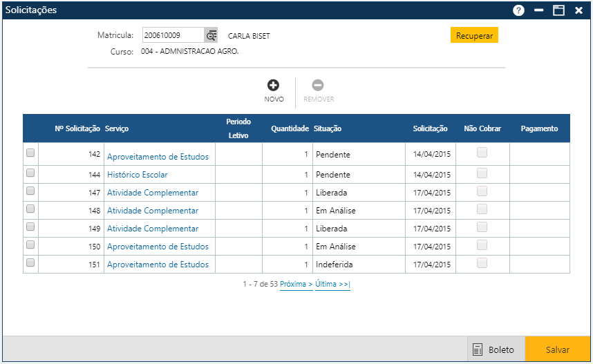Close the Solicitações window

click(578, 10)
